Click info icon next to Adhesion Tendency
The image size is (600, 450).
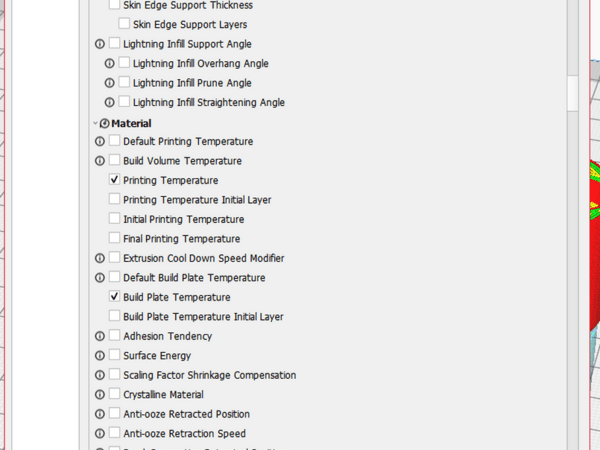(x=100, y=337)
